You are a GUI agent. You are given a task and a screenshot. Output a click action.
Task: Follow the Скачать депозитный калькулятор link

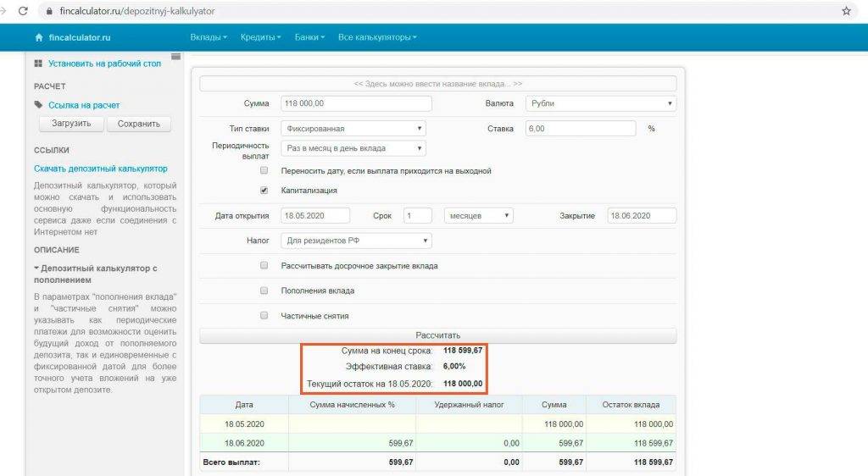coord(101,169)
